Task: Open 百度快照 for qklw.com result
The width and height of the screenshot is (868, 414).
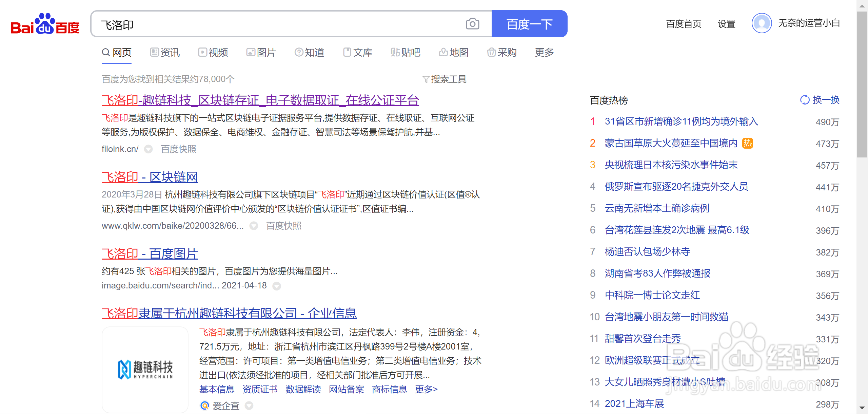Action: click(284, 226)
